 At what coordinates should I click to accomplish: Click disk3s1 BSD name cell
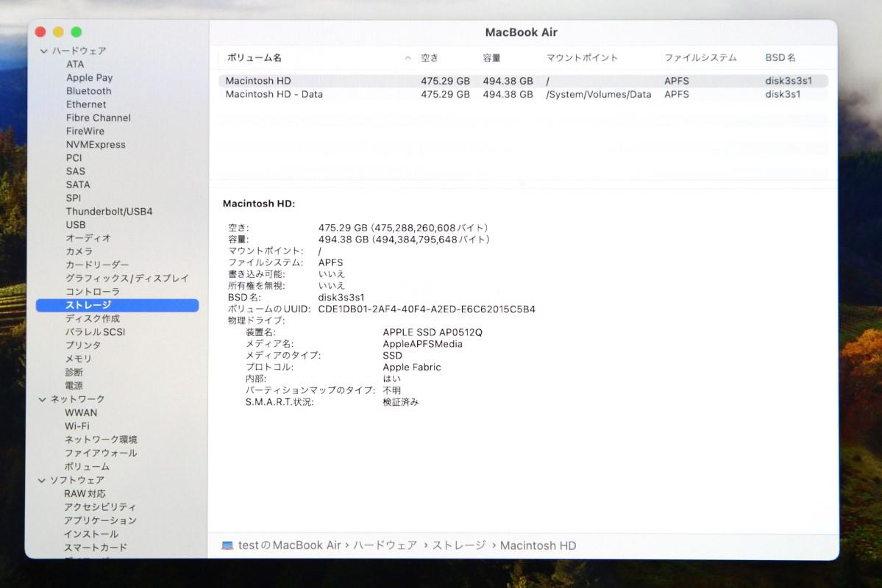tap(783, 94)
